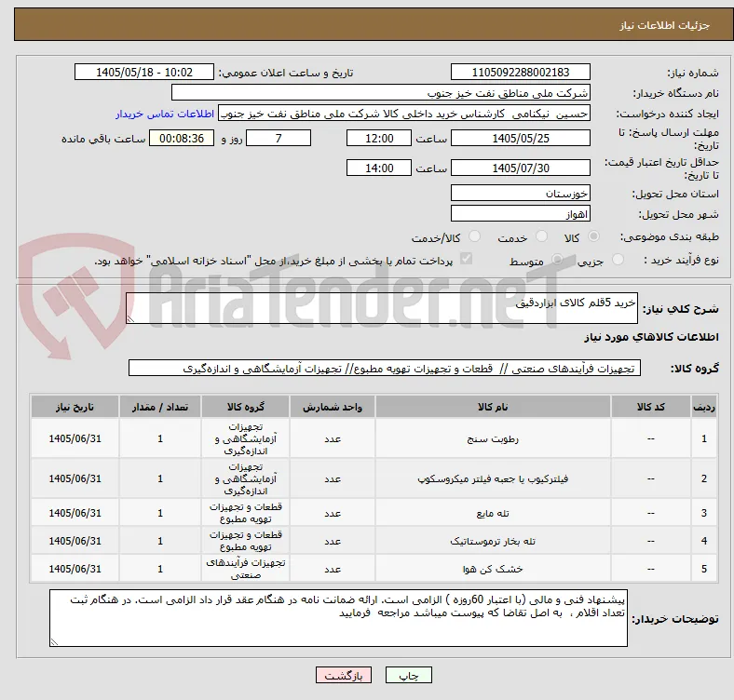Click the اطلاعات کالاهای مورد نیاز section title
This screenshot has height=700, width=734.
coord(651,337)
